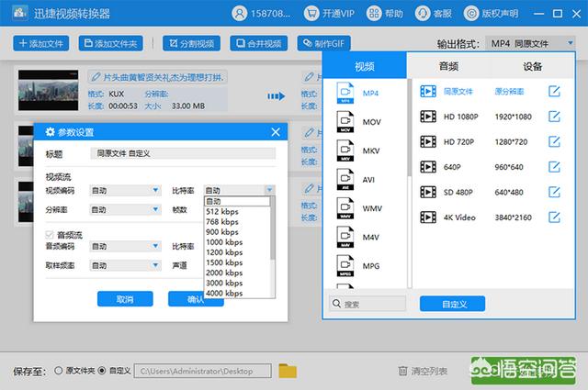Click the MKV format icon
588x390 pixels.
pyautogui.click(x=345, y=150)
